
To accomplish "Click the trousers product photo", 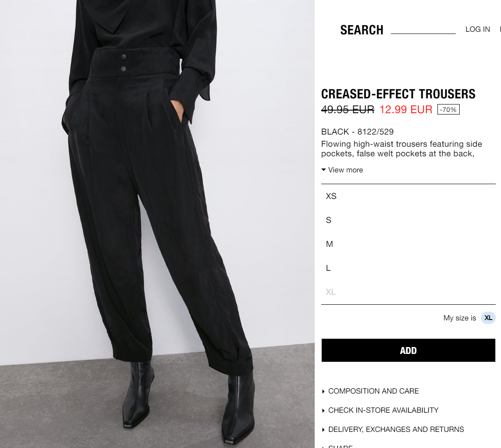I will click(157, 224).
